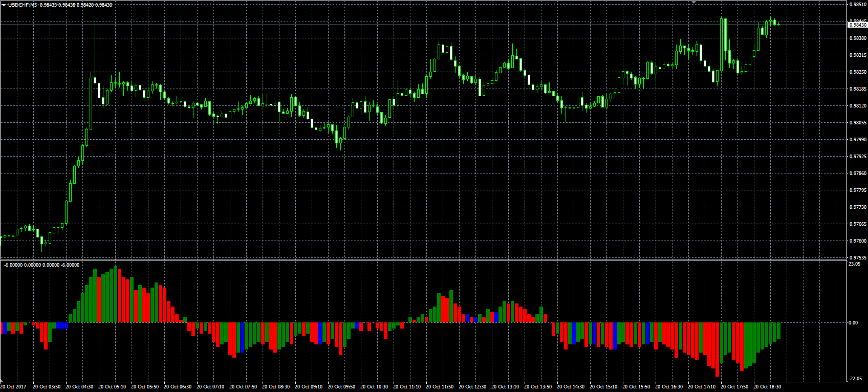
Task: Click the 23.05 indicator scale label
Action: pos(854,264)
